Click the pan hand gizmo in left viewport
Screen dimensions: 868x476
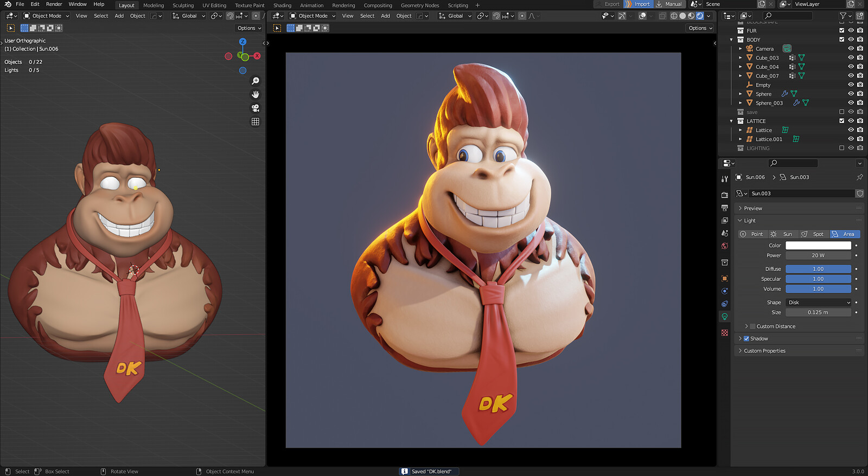click(x=256, y=94)
